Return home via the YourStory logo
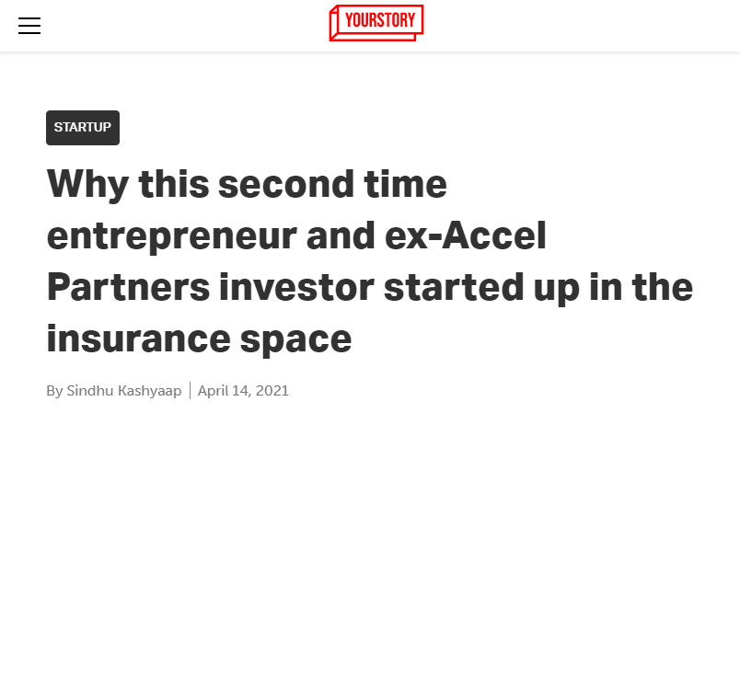This screenshot has height=700, width=740. pyautogui.click(x=376, y=22)
